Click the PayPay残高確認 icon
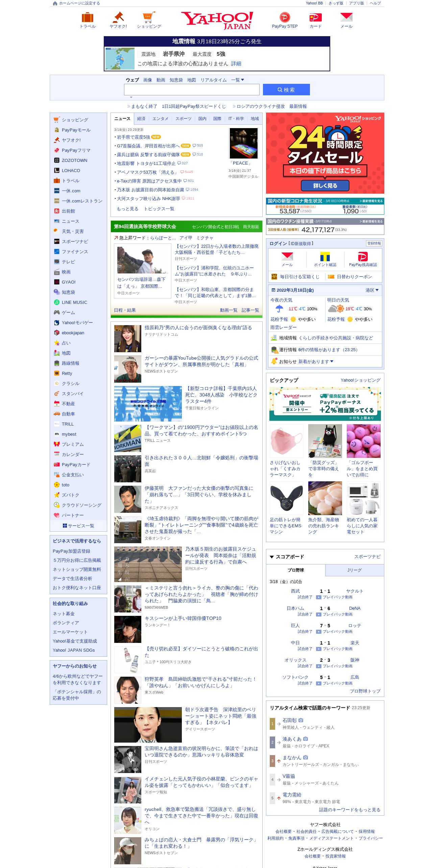434x868 pixels. click(x=363, y=257)
